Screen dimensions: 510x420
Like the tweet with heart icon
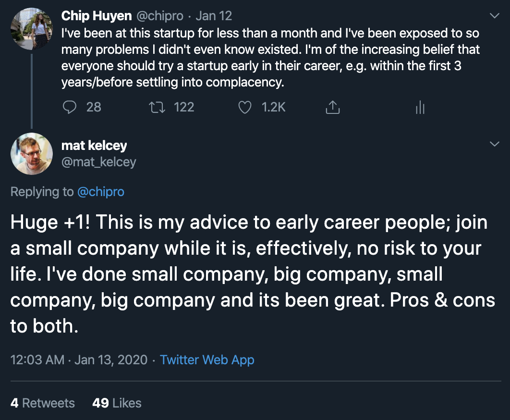tap(244, 108)
